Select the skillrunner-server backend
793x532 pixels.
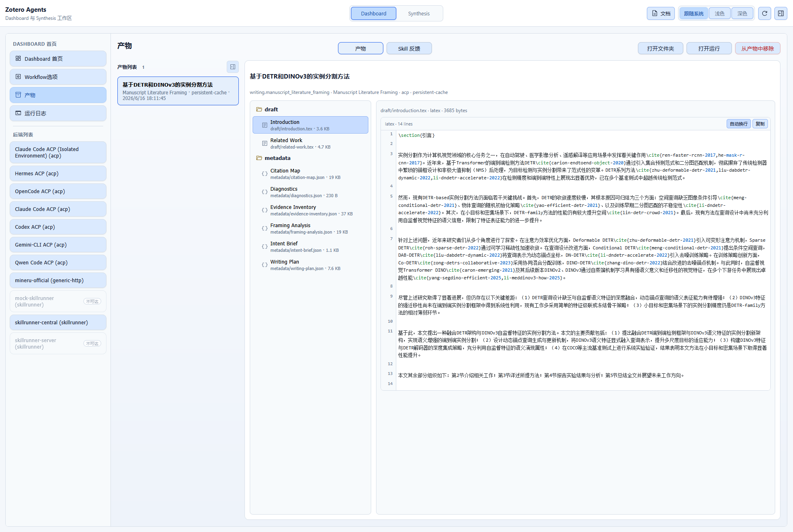[58, 343]
